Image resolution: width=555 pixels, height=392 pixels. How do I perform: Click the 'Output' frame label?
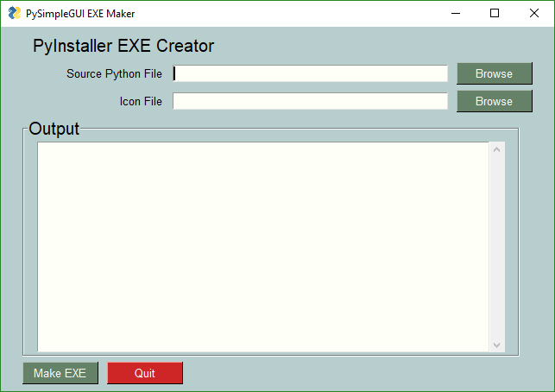[x=54, y=129]
